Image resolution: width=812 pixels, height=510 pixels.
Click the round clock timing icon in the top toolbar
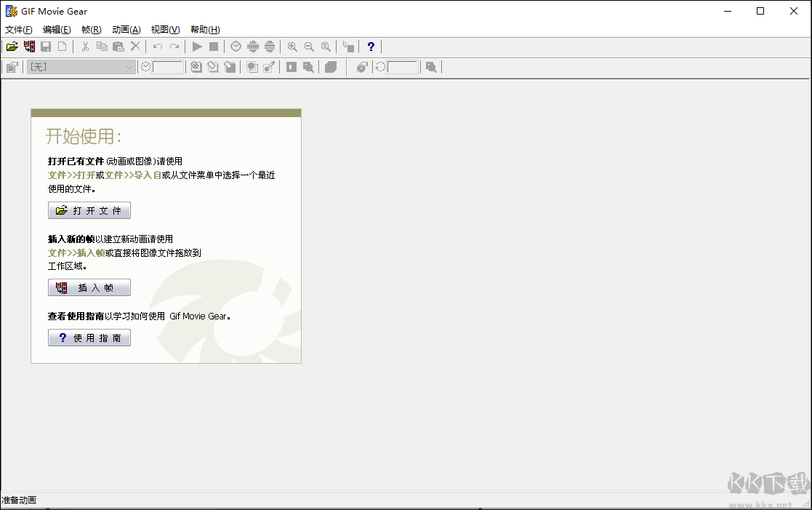coord(236,47)
